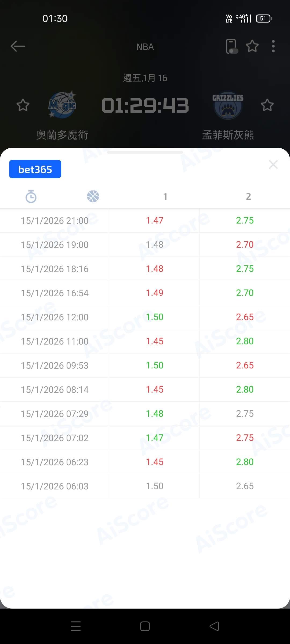Tap the 1.50 odds at 12:00

pos(154,317)
